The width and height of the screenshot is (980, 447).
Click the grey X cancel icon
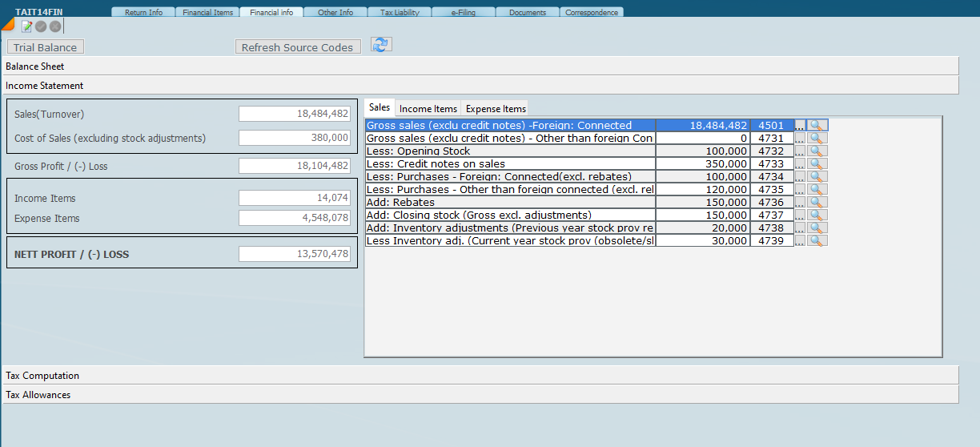pyautogui.click(x=54, y=26)
